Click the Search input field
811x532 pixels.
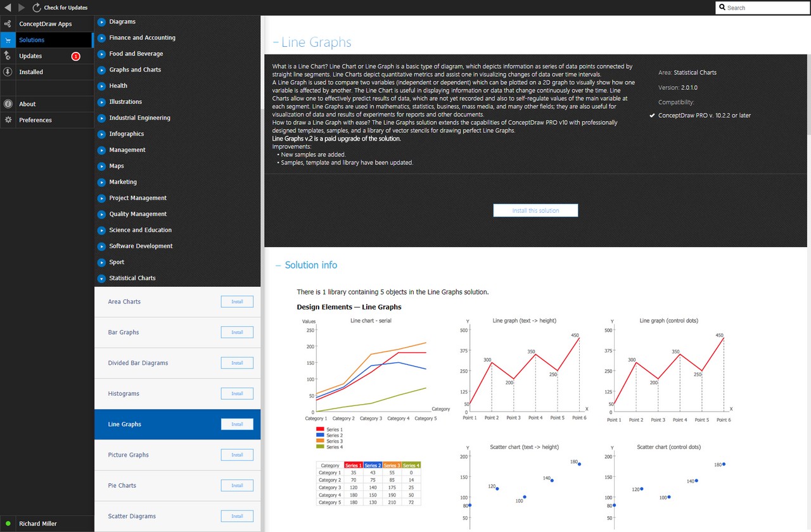coord(762,8)
